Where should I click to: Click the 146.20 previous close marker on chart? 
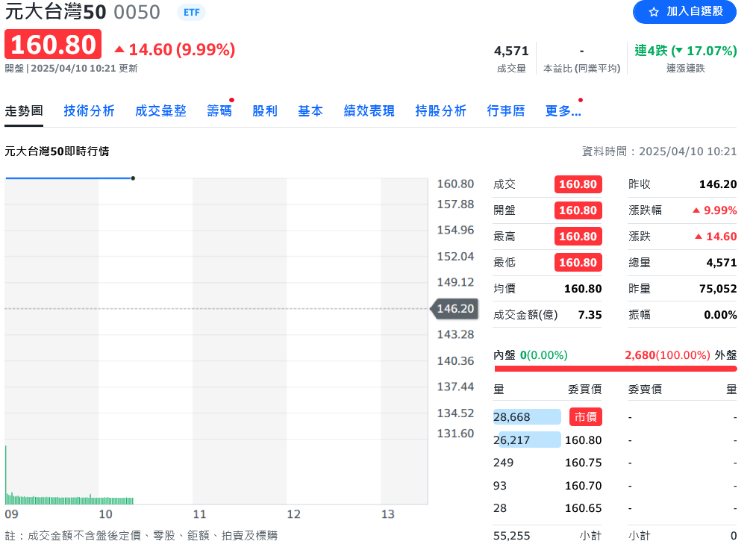click(454, 308)
